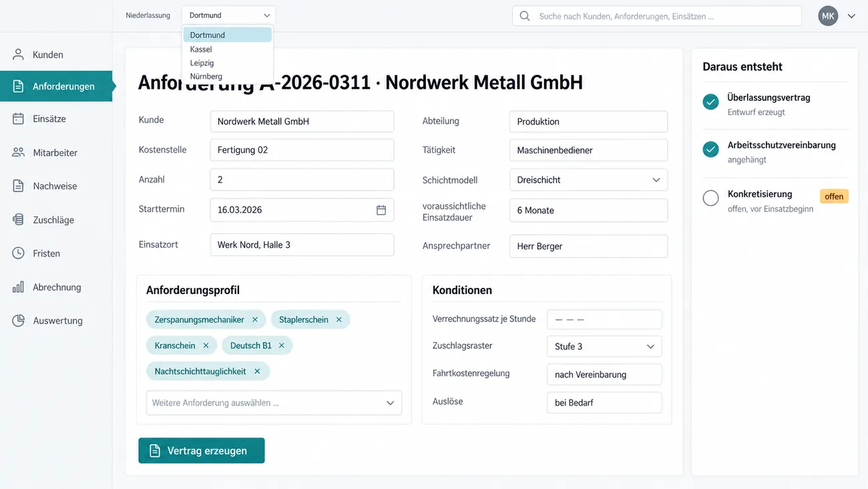Click the Mitarbeiter people icon
Screen dimensions: 868x489
pyautogui.click(x=19, y=152)
